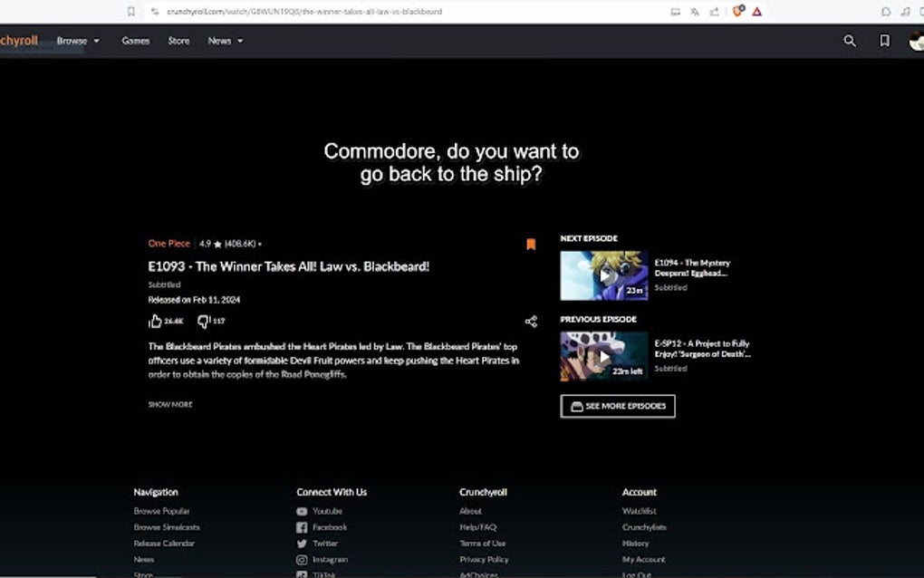The image size is (924, 578).
Task: Open search on the Crunchyroll navbar
Action: click(849, 41)
